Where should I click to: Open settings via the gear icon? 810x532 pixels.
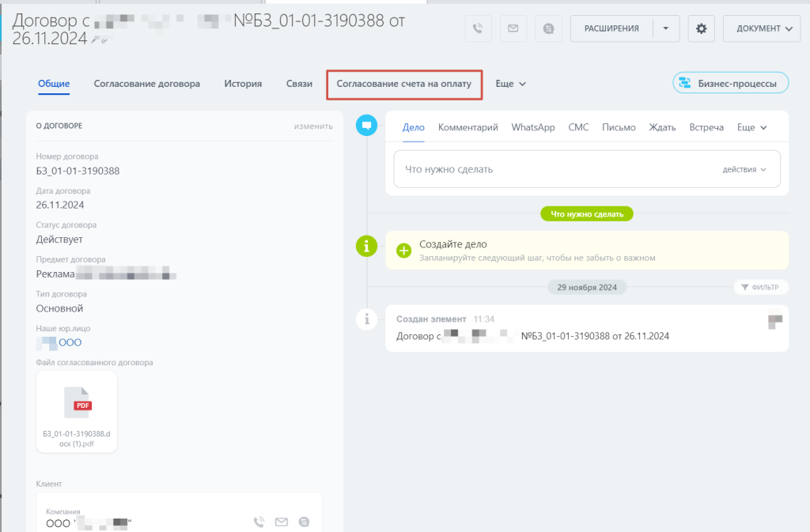(701, 28)
